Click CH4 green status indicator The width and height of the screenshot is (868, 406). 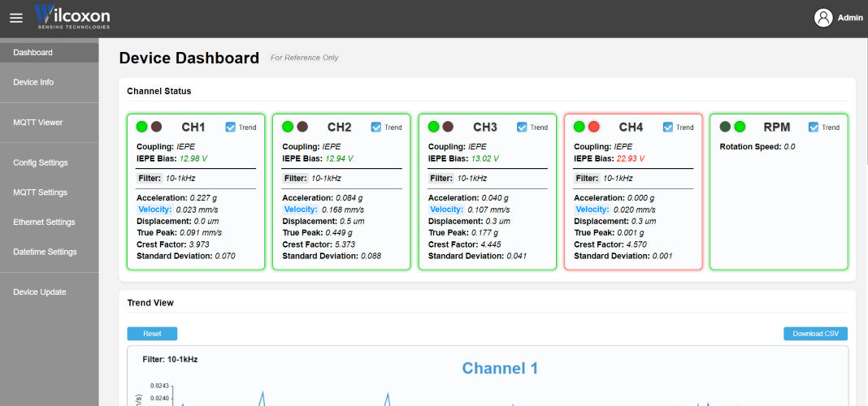click(579, 127)
